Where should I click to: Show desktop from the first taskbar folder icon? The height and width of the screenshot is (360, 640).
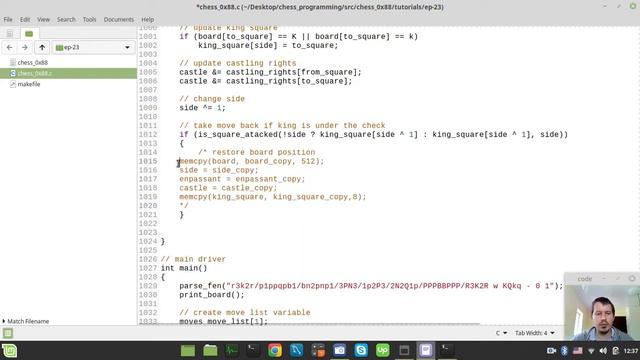(188, 351)
